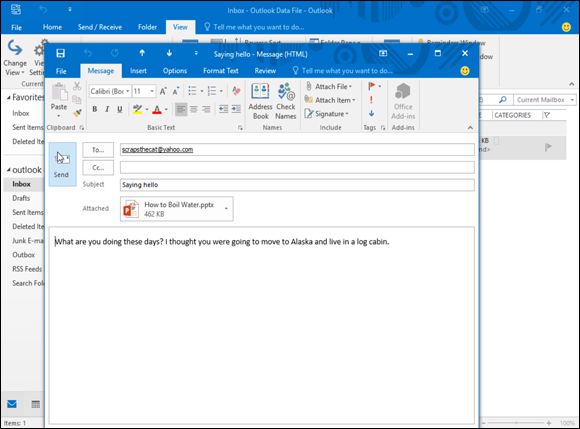Click the To recipient address field
This screenshot has height=429, width=580.
coord(297,149)
